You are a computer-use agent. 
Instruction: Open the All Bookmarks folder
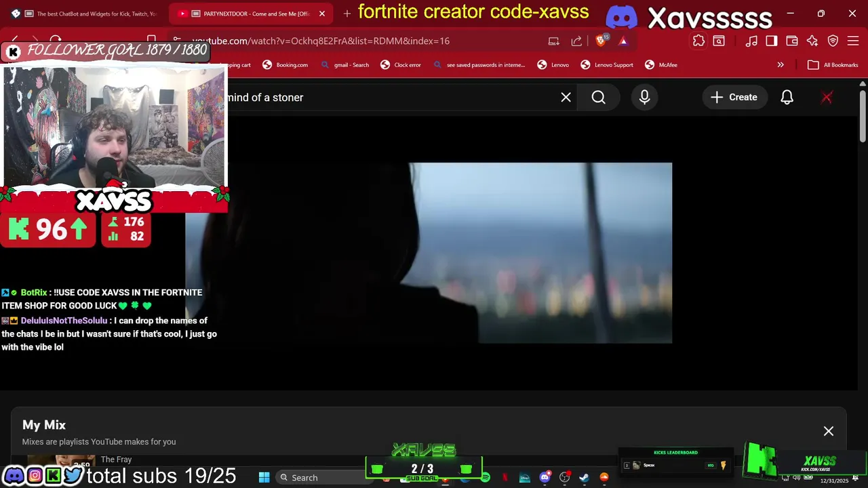833,64
